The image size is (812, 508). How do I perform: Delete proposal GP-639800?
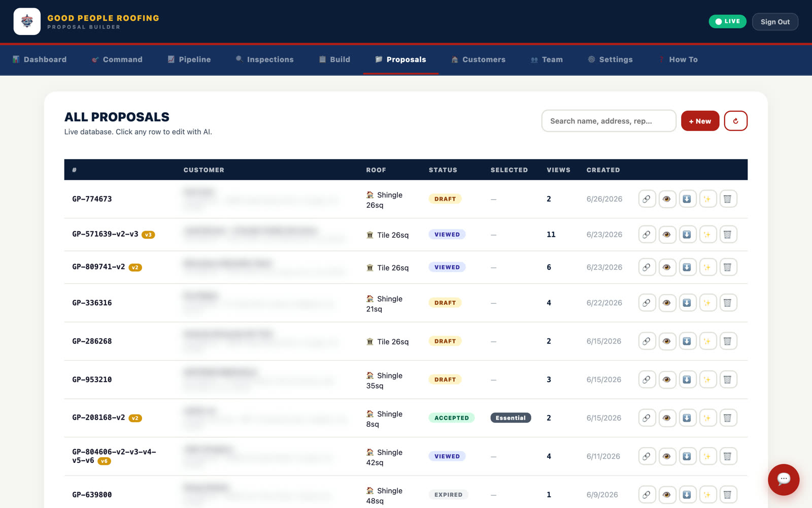click(728, 495)
